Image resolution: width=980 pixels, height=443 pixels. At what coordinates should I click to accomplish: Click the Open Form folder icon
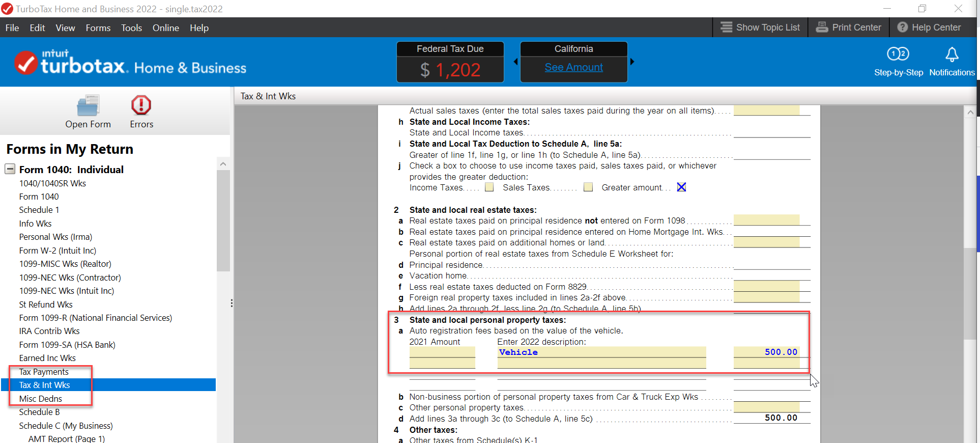point(88,105)
